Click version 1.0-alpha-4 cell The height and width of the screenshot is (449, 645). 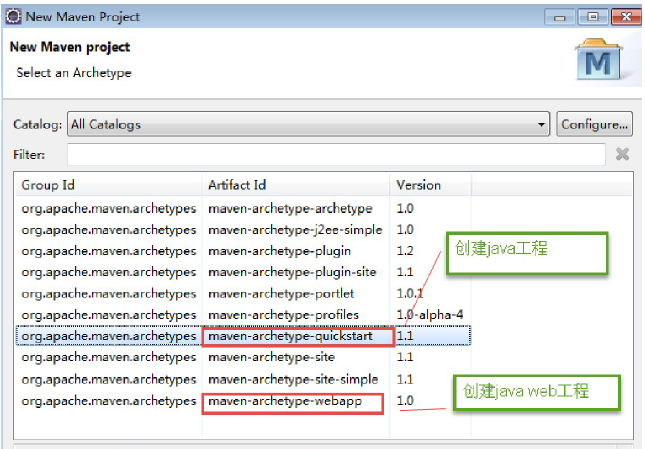(x=430, y=315)
